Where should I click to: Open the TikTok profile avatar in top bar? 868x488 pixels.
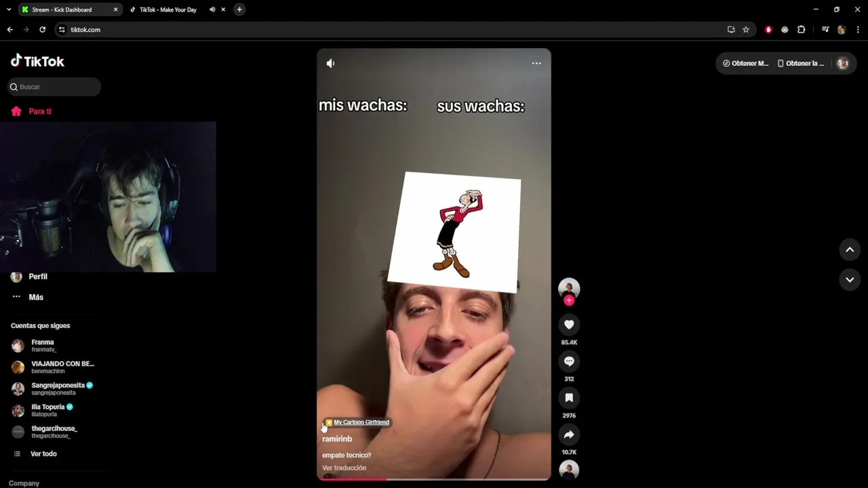pos(842,63)
